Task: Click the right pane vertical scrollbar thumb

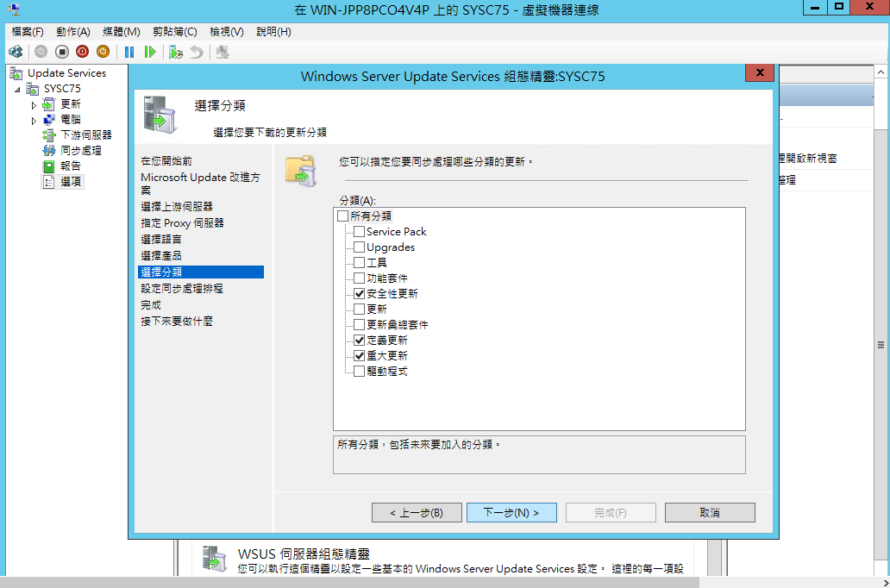Action: [881, 345]
